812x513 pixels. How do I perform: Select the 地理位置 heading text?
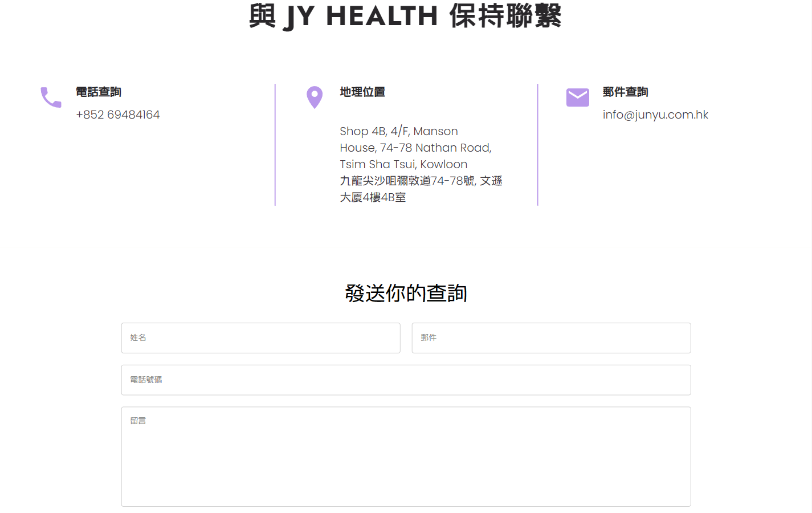pos(362,92)
